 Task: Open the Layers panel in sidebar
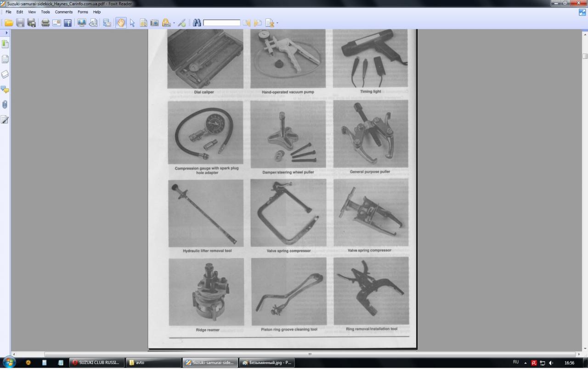tap(5, 74)
